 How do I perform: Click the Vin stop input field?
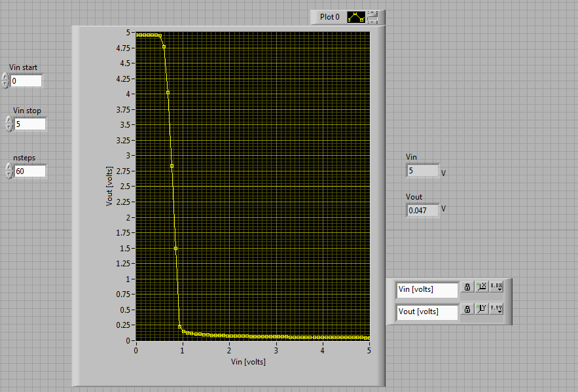30,124
